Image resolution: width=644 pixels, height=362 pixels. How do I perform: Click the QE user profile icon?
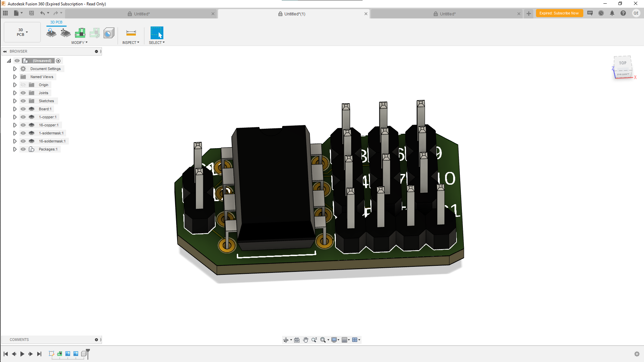(636, 13)
